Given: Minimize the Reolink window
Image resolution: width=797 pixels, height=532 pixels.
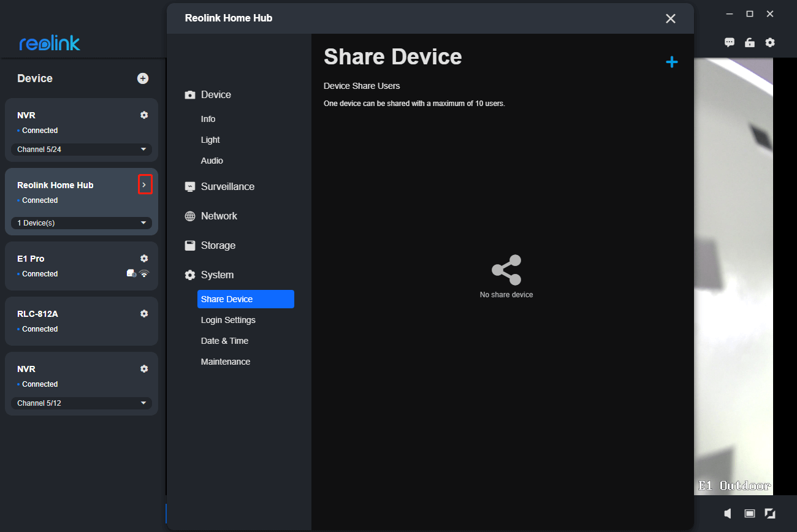Looking at the screenshot, I should click(729, 14).
